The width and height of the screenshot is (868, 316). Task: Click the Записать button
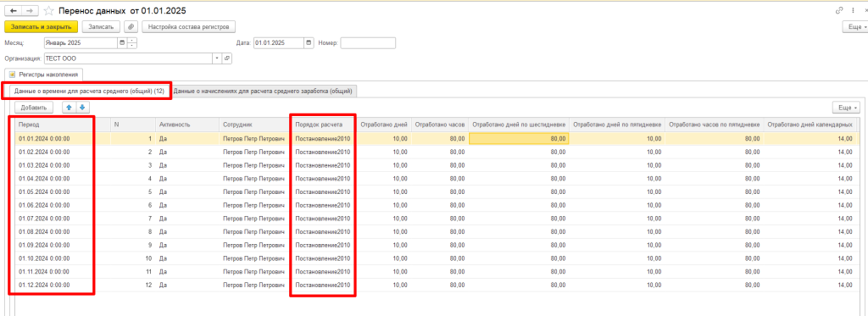pyautogui.click(x=102, y=26)
